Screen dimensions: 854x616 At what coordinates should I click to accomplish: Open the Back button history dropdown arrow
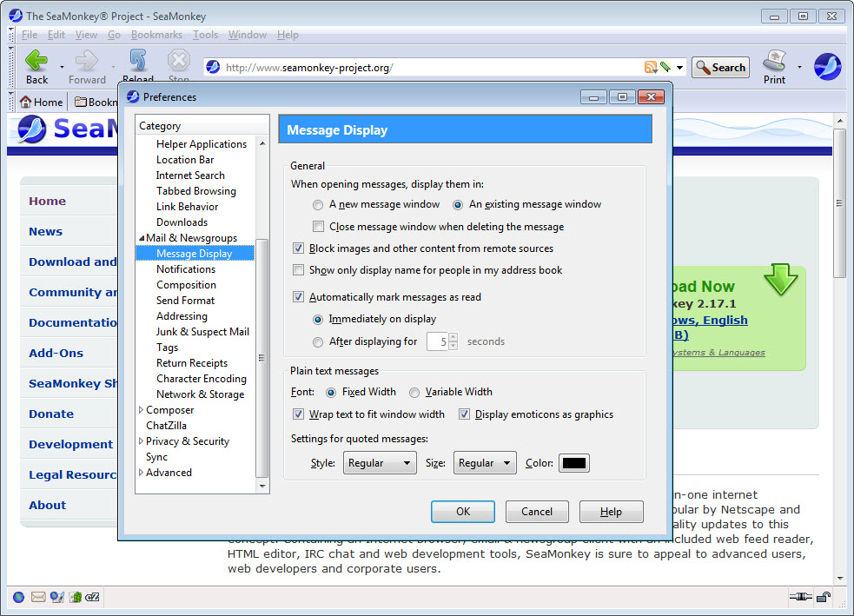pos(62,67)
